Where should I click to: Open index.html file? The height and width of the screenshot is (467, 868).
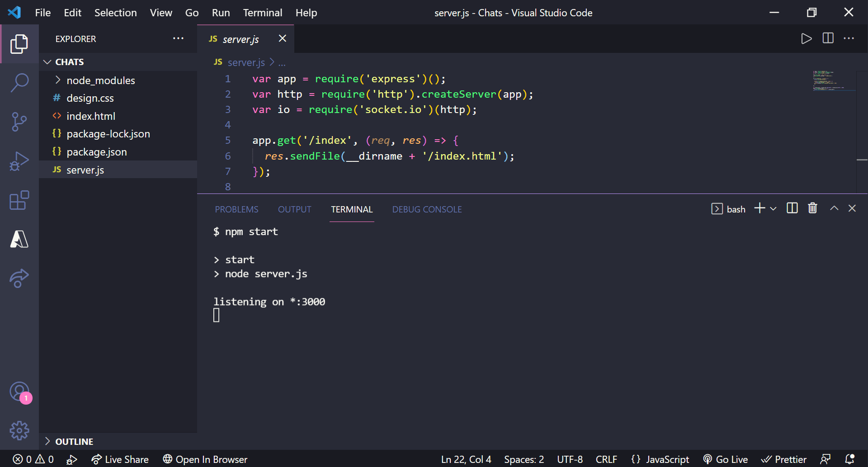(118, 116)
